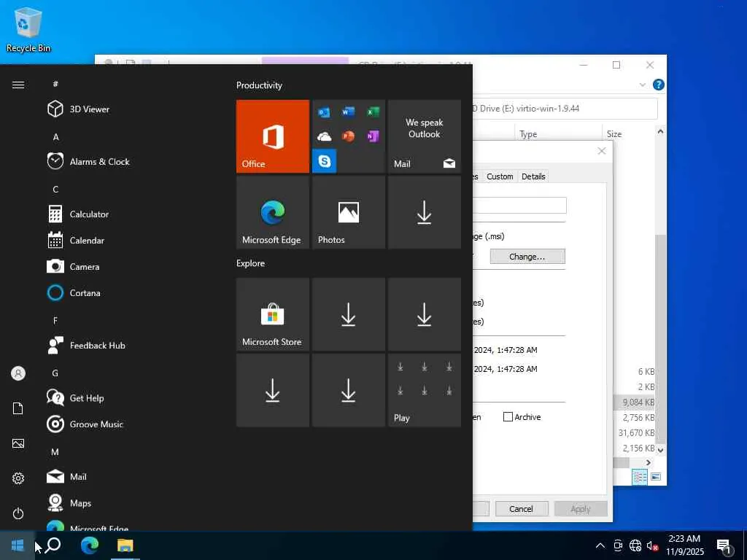Click the Explore group header
Image resolution: width=747 pixels, height=560 pixels.
251,263
